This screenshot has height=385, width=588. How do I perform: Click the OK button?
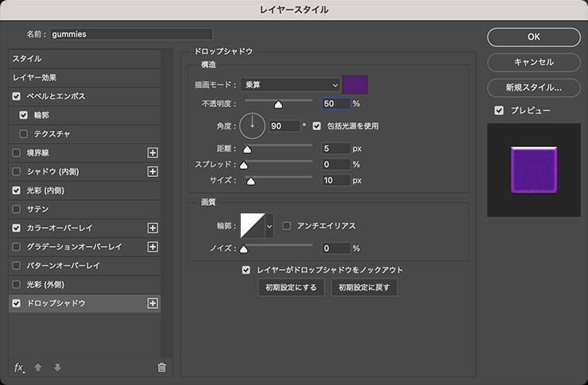[x=533, y=37]
